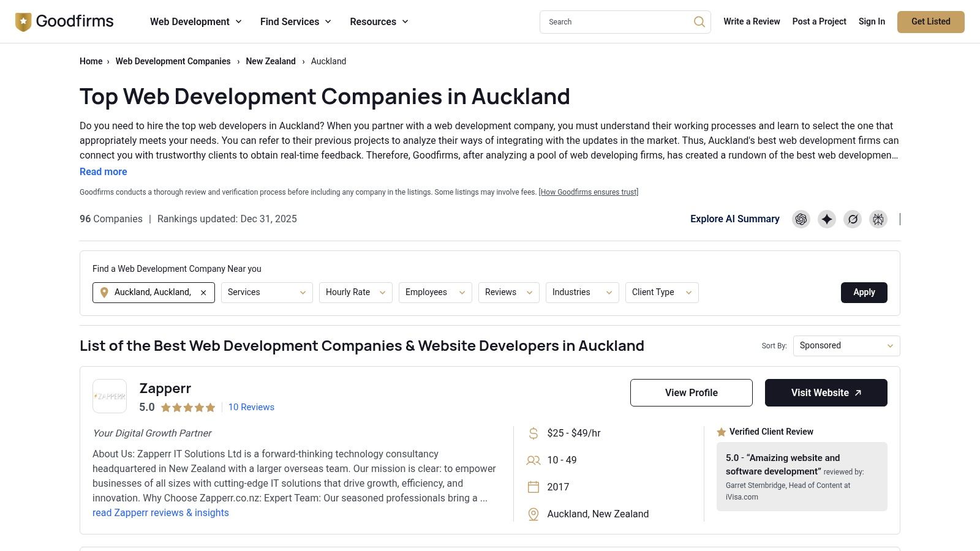Open the Gemini sparkle AI summary icon
Image resolution: width=980 pixels, height=551 pixels.
827,219
